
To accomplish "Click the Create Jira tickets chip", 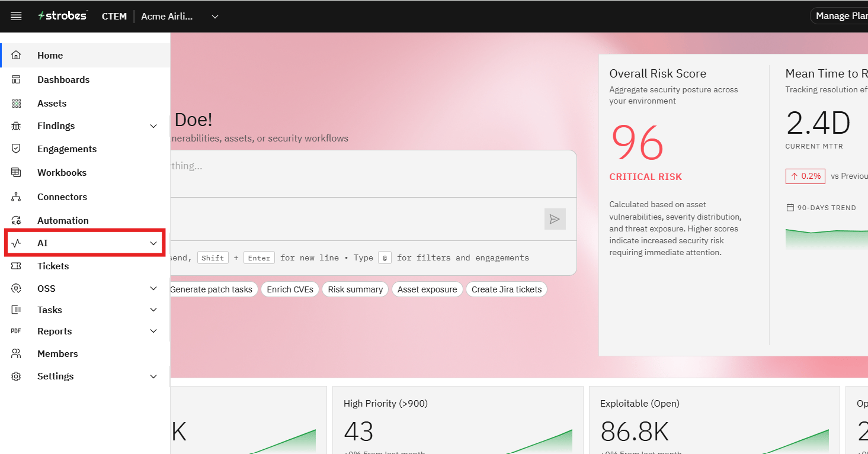I will pyautogui.click(x=507, y=289).
